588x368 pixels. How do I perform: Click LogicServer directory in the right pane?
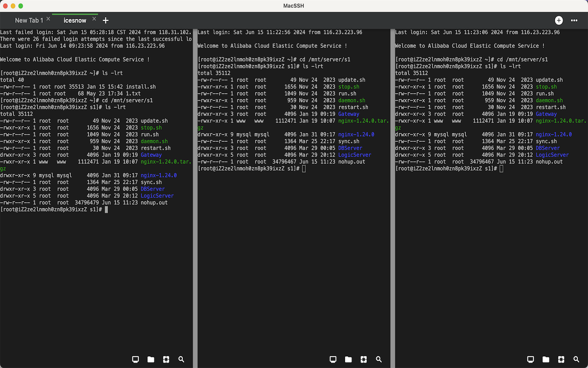coord(552,155)
